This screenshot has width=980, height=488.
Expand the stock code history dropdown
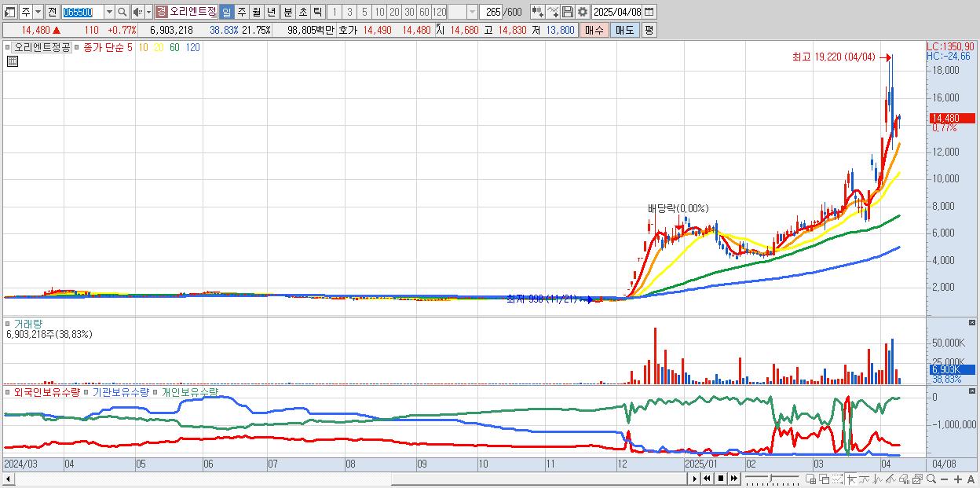[109, 12]
